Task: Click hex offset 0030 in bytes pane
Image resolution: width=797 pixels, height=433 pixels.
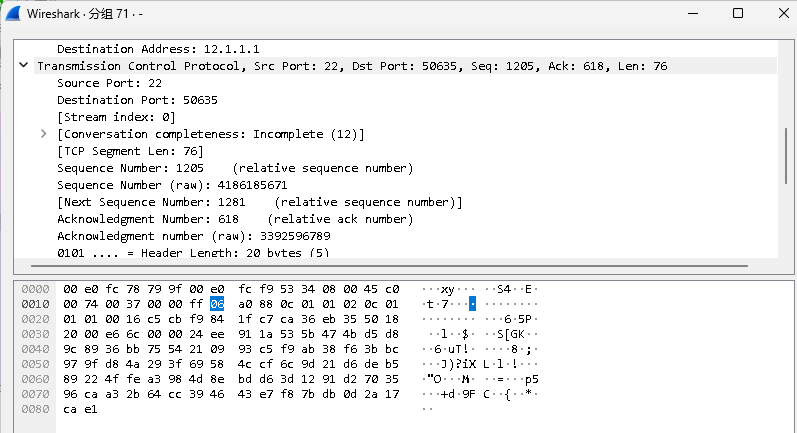Action: (x=35, y=334)
